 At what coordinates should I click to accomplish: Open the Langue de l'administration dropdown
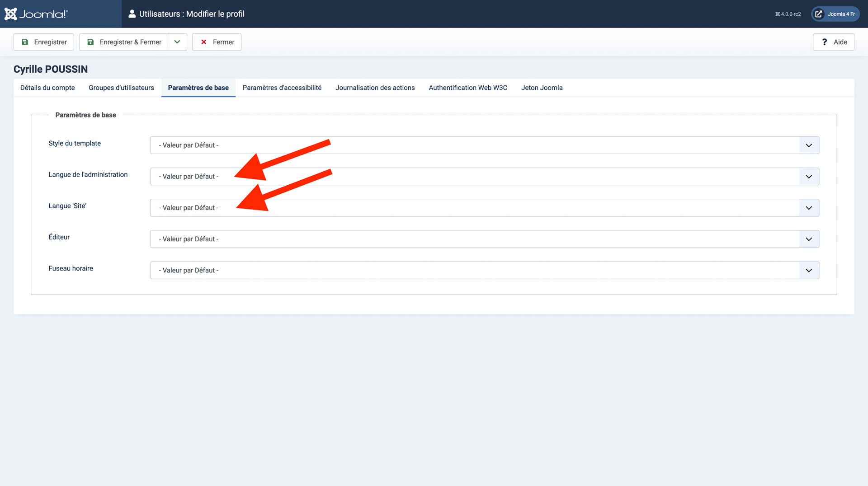click(x=485, y=176)
